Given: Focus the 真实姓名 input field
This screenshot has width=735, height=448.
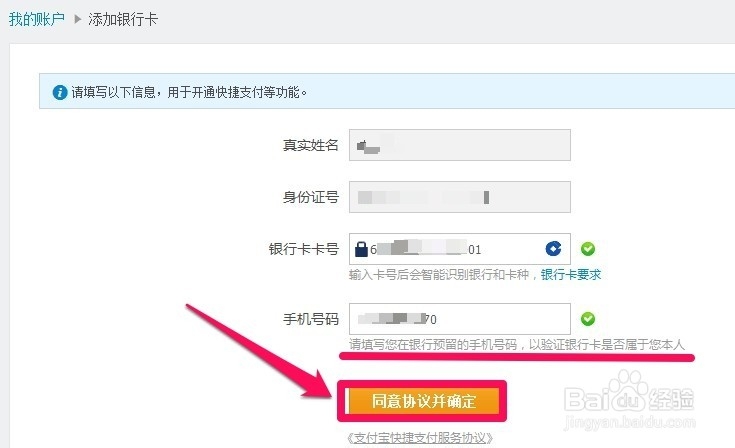Looking at the screenshot, I should (x=460, y=145).
